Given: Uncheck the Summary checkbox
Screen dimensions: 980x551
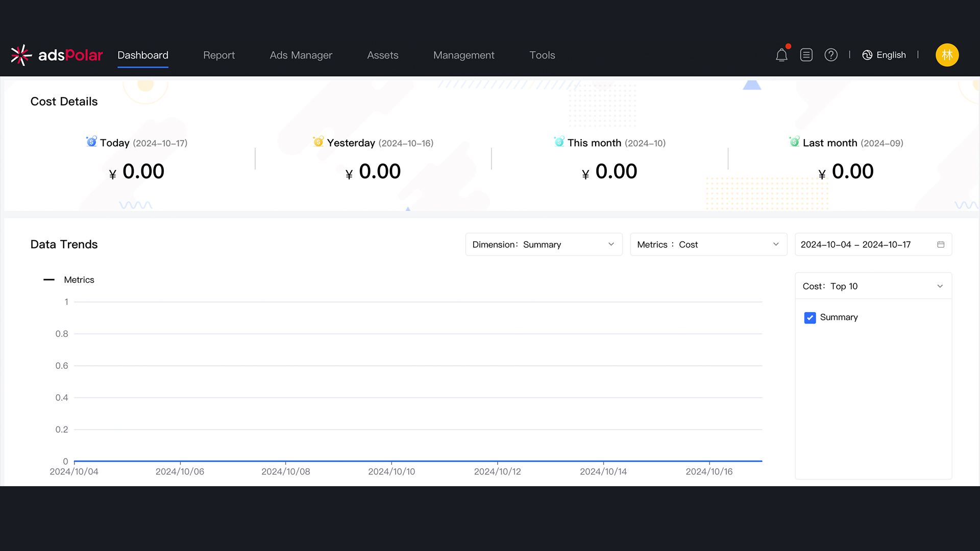Looking at the screenshot, I should [x=810, y=318].
